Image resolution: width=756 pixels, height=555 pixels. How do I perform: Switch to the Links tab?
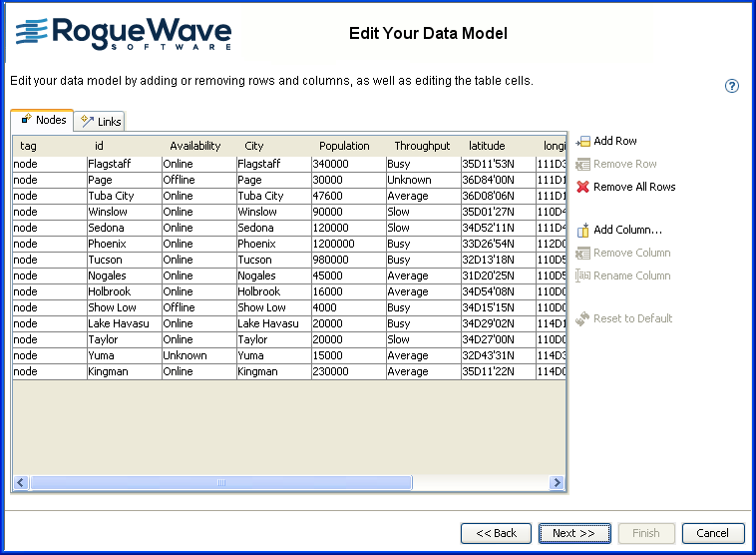pos(100,122)
